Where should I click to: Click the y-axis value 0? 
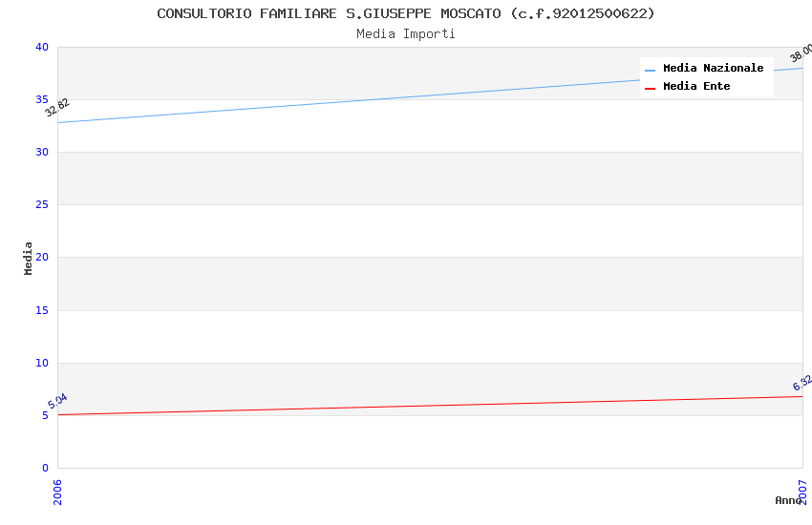[x=45, y=468]
